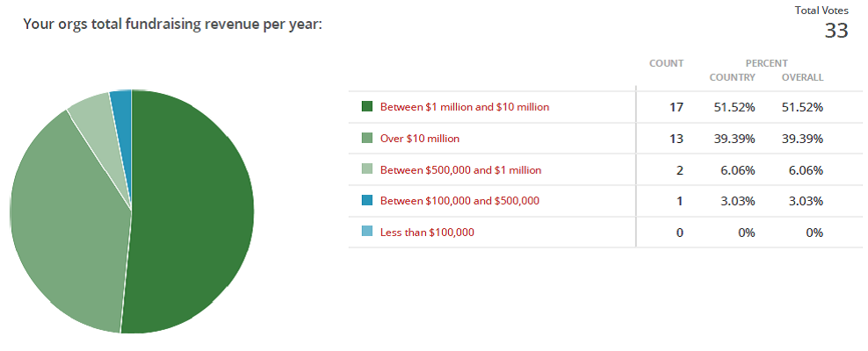This screenshot has height=351, width=868.
Task: Click the 'Over $10 million' legend color swatch
Action: [x=367, y=138]
